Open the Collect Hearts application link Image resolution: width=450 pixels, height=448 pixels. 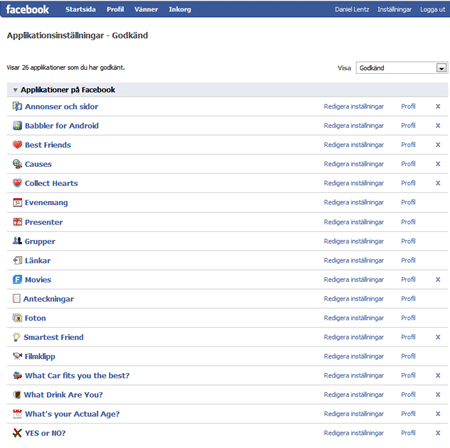tap(51, 183)
